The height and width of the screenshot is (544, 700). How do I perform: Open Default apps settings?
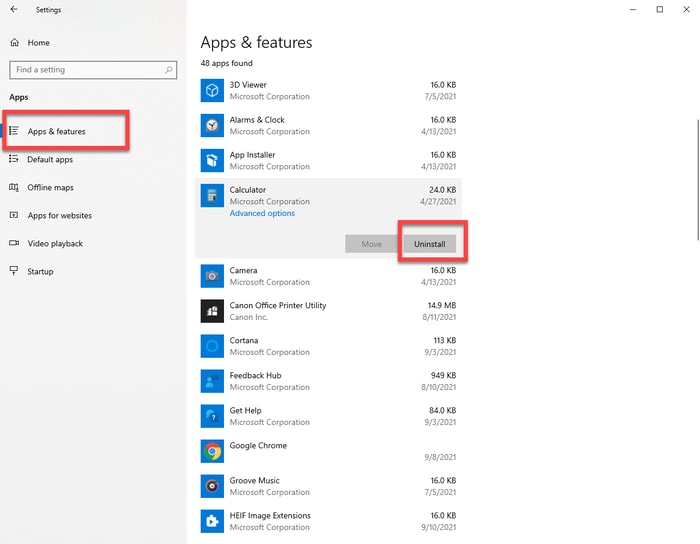(x=49, y=159)
